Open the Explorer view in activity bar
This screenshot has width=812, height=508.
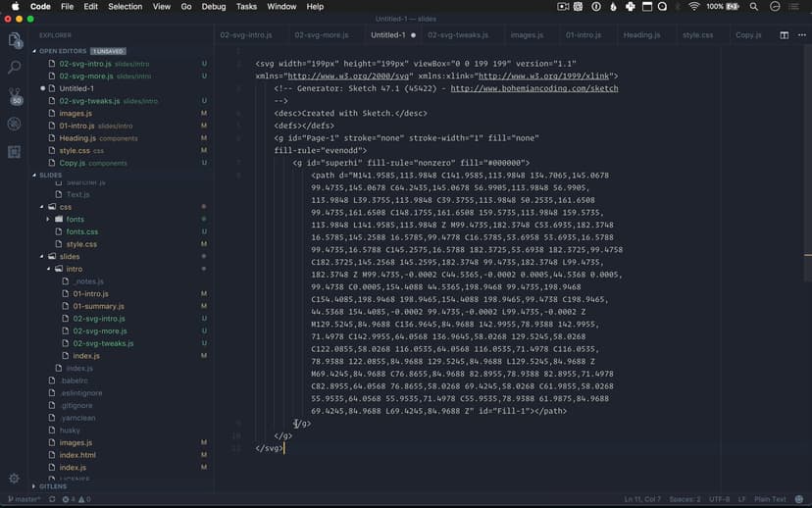click(15, 40)
